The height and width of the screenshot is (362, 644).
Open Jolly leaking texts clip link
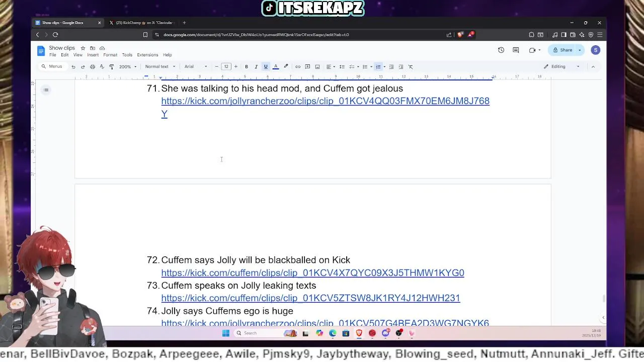pyautogui.click(x=310, y=298)
